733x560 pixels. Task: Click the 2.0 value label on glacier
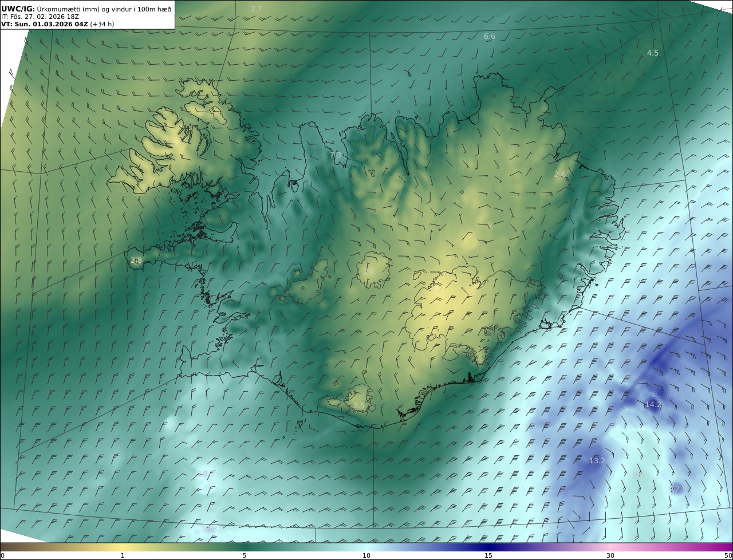tap(369, 271)
